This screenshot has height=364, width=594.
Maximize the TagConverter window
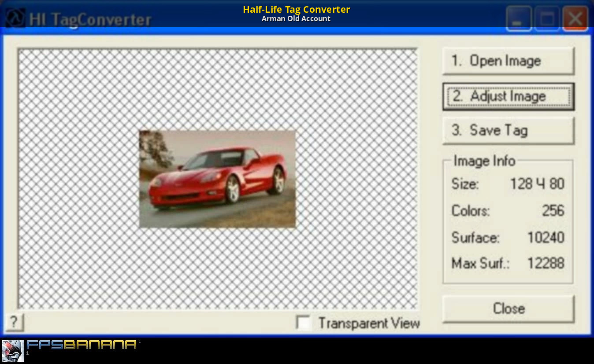[x=547, y=19]
